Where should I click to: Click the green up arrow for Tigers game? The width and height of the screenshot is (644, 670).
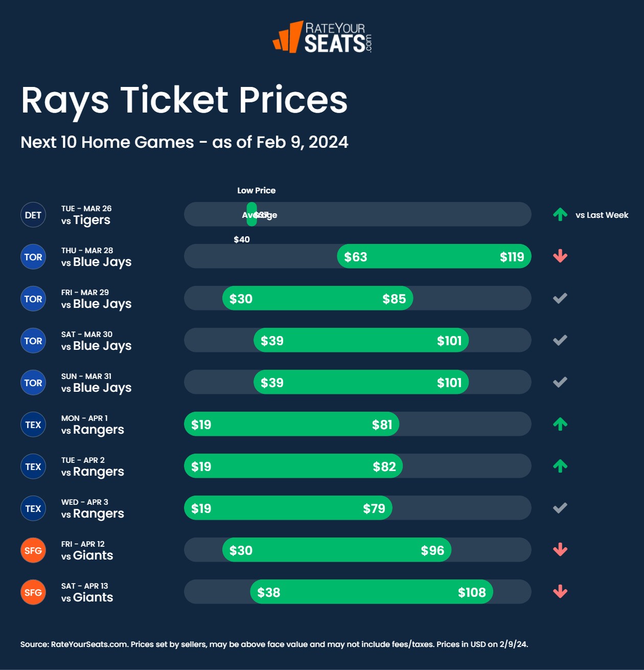pyautogui.click(x=560, y=215)
